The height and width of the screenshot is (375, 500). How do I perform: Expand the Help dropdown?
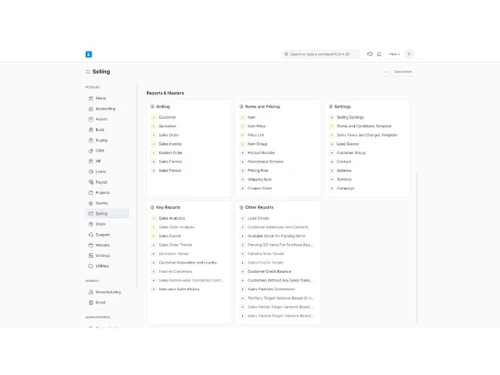(394, 54)
